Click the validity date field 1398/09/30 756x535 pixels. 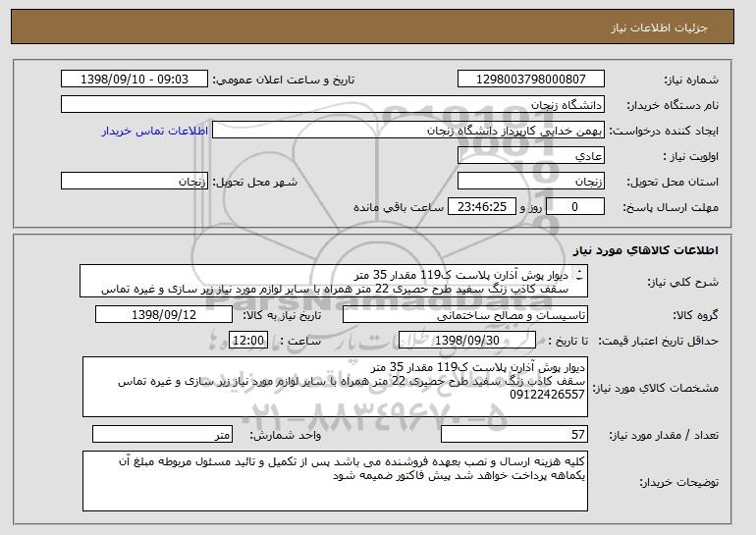click(x=467, y=341)
